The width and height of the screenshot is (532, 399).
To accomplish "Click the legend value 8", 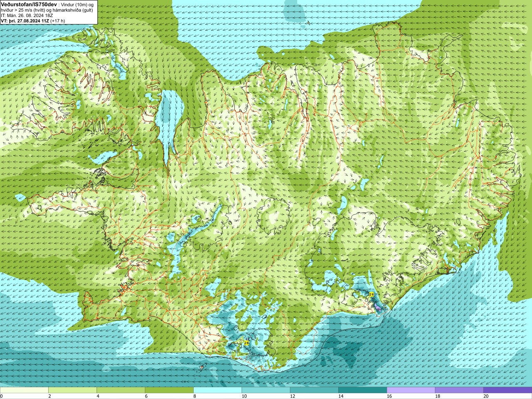I will (x=195, y=396).
